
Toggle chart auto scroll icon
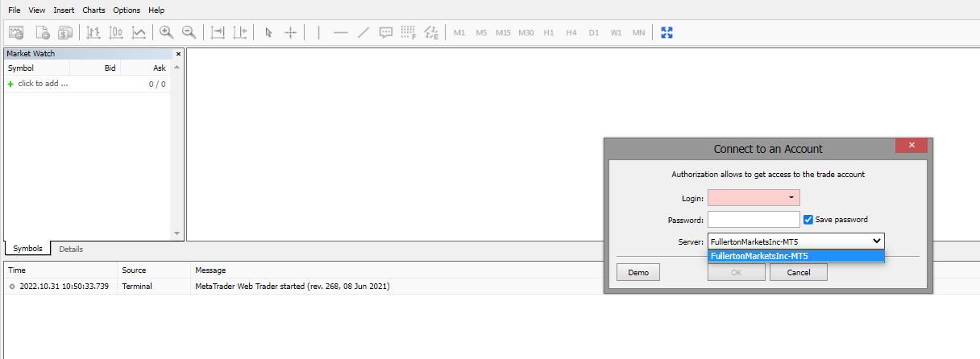coord(218,33)
